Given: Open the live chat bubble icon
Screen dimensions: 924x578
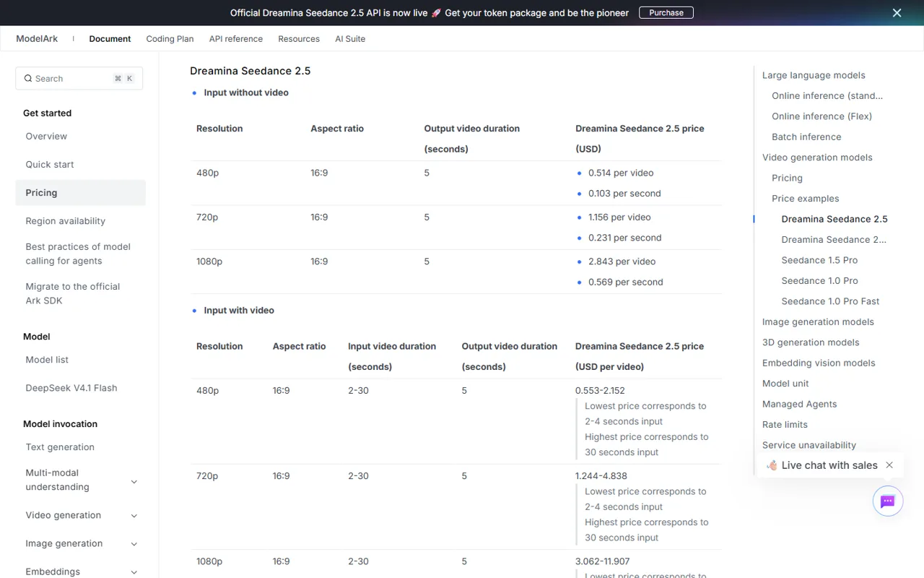Looking at the screenshot, I should [x=888, y=501].
